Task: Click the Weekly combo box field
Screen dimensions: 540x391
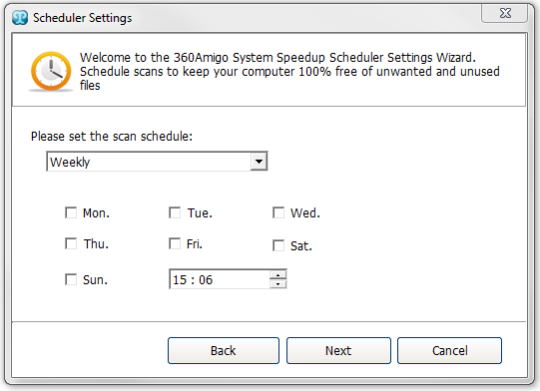Action: click(x=157, y=162)
